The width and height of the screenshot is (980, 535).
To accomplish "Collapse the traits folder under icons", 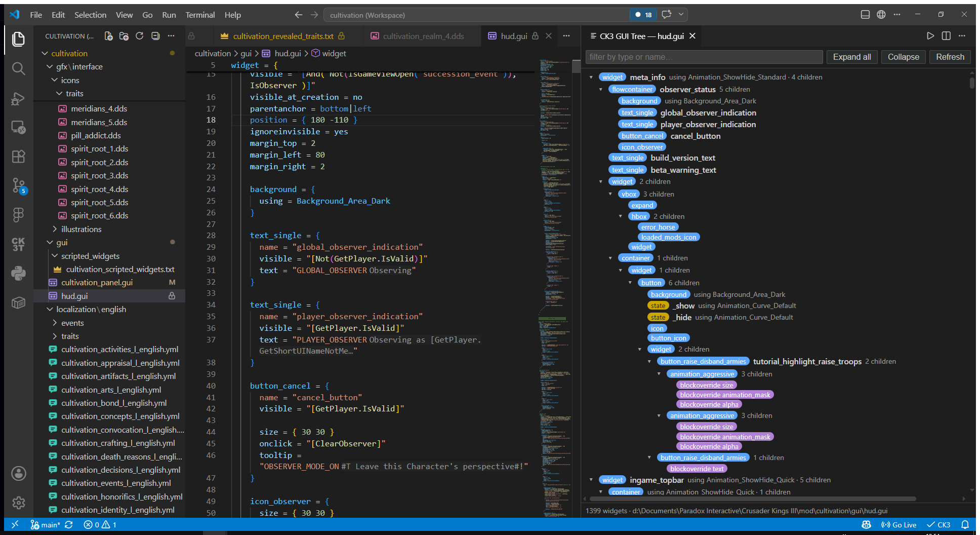I will (x=60, y=93).
